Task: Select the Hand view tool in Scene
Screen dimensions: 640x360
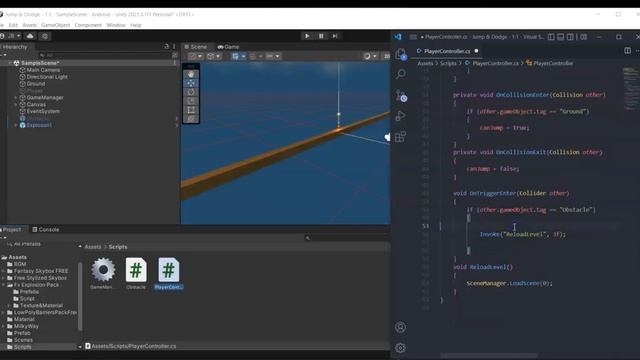Action: click(x=191, y=74)
